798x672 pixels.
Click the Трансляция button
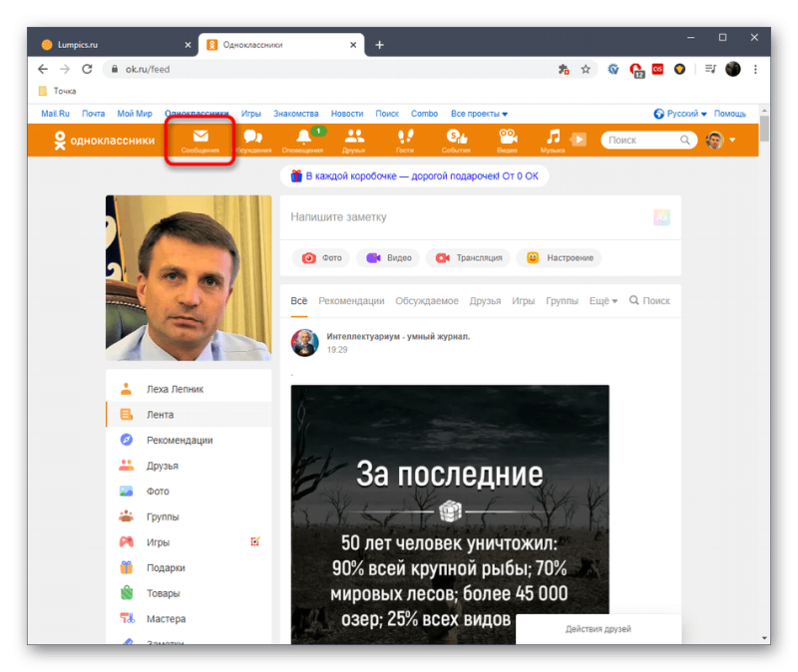[468, 258]
